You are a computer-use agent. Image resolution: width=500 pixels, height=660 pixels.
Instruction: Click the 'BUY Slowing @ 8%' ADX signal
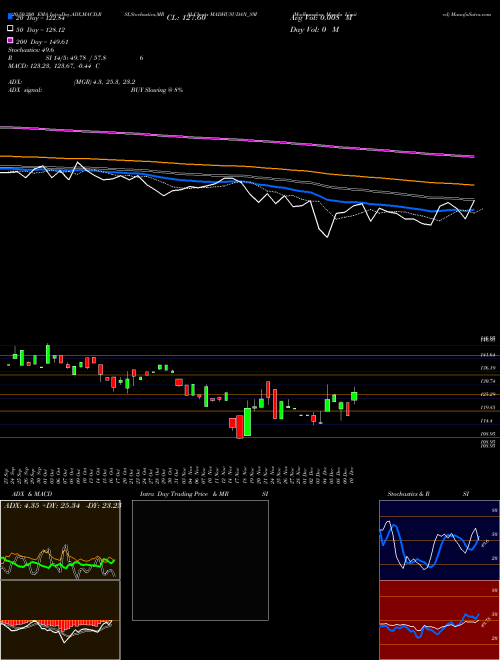pyautogui.click(x=157, y=90)
